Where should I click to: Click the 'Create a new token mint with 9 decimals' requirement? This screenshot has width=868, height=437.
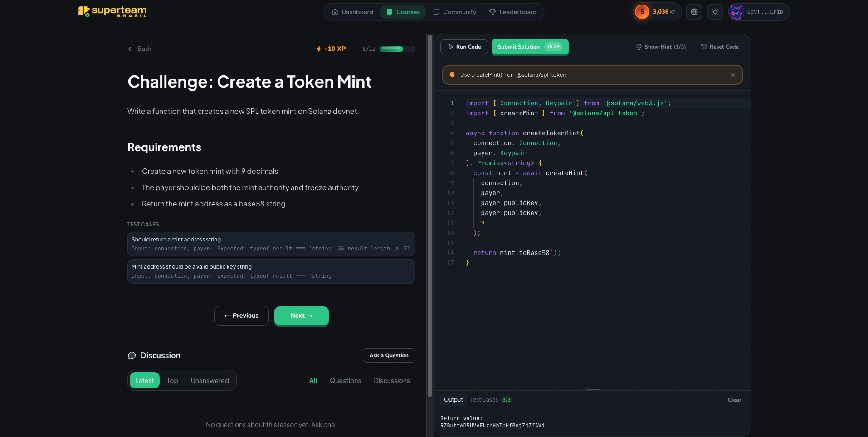click(210, 171)
